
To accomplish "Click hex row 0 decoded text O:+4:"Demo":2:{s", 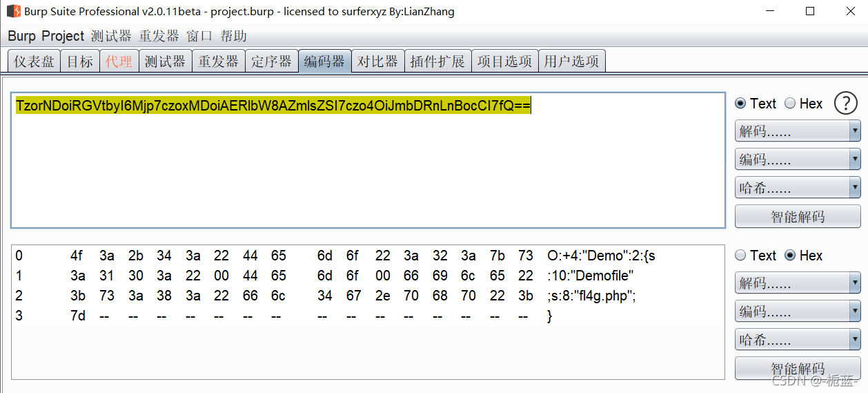I will point(601,256).
